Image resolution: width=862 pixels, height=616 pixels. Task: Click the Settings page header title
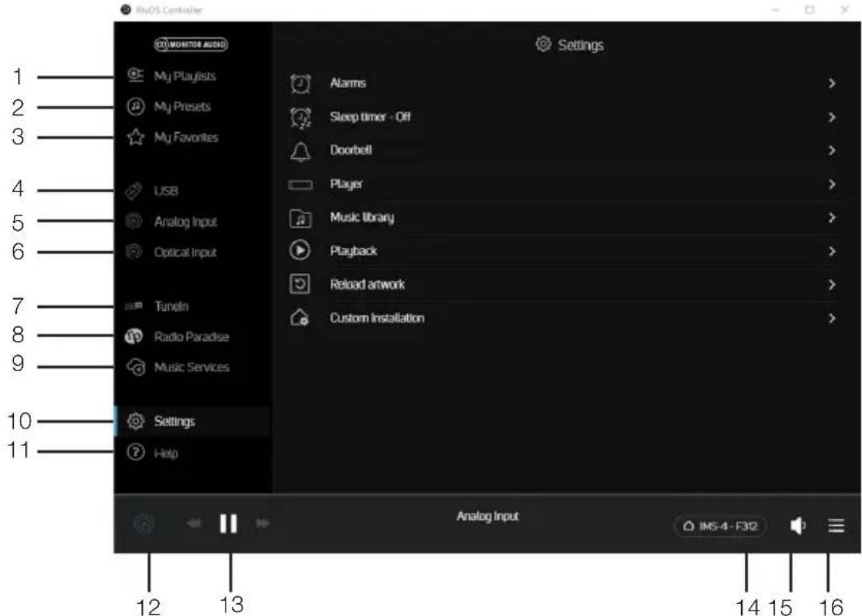581,45
